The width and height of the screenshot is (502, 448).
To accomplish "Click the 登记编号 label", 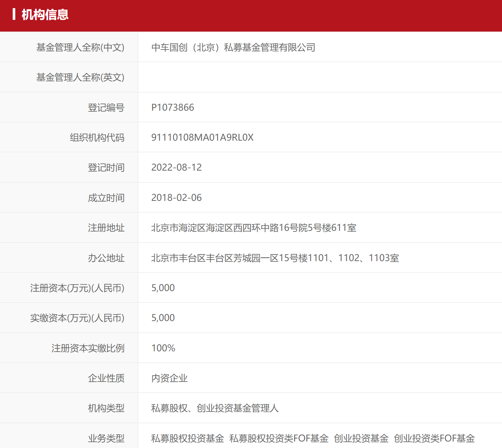I will tap(106, 108).
